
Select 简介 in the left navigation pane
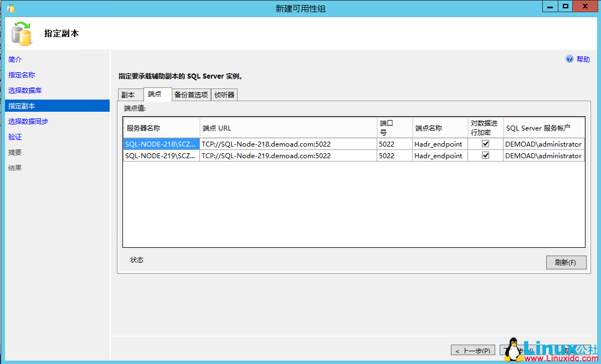coord(14,59)
